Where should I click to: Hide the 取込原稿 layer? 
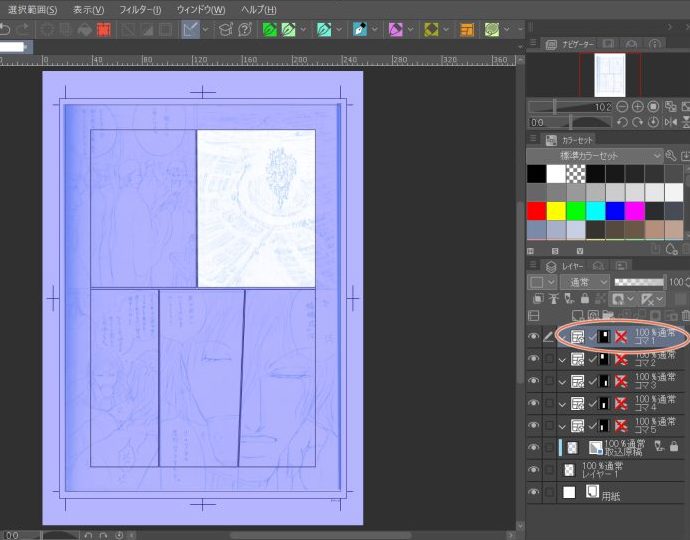click(x=534, y=447)
